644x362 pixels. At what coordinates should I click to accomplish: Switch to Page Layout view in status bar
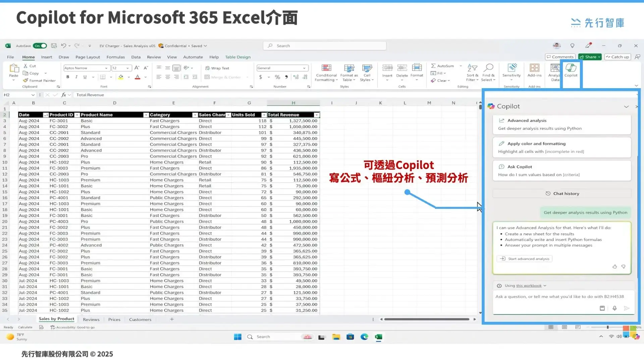tap(565, 327)
